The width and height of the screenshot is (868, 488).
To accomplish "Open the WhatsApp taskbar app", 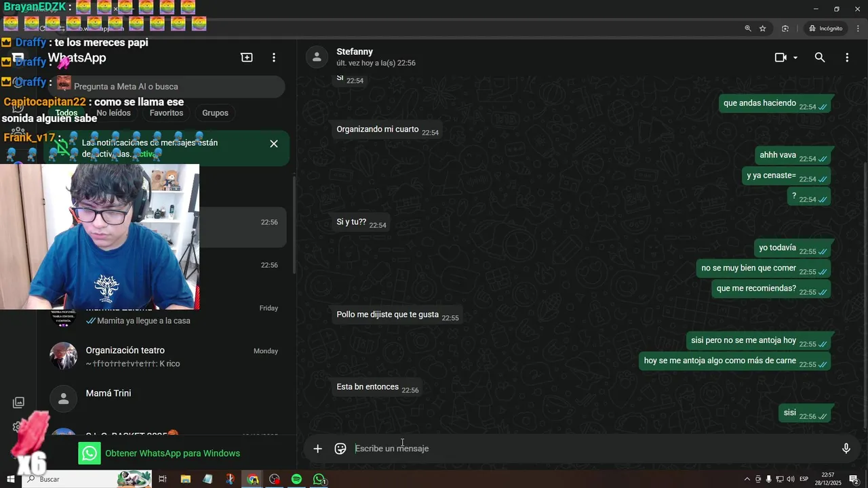I will click(319, 479).
